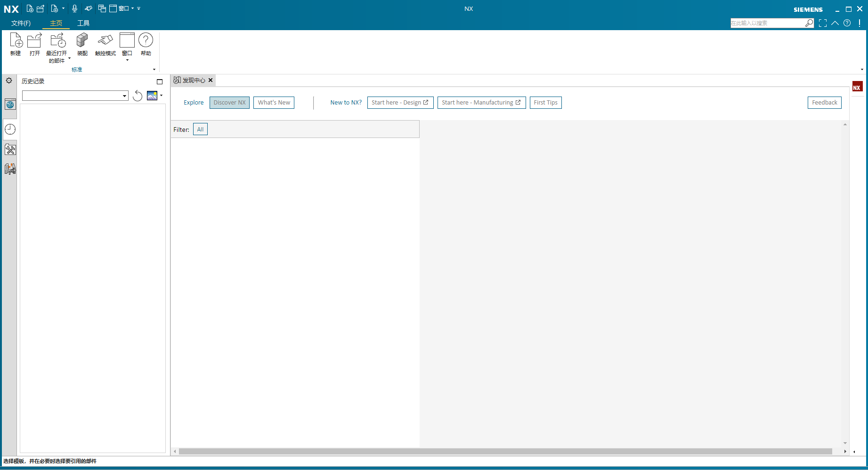
Task: Click the What's New button
Action: click(x=274, y=103)
